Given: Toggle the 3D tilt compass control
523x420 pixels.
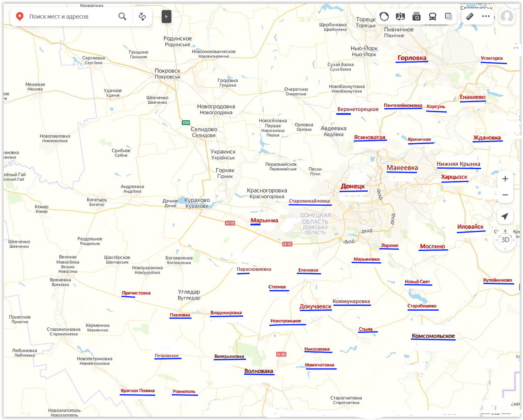Looking at the screenshot, I should click(505, 240).
